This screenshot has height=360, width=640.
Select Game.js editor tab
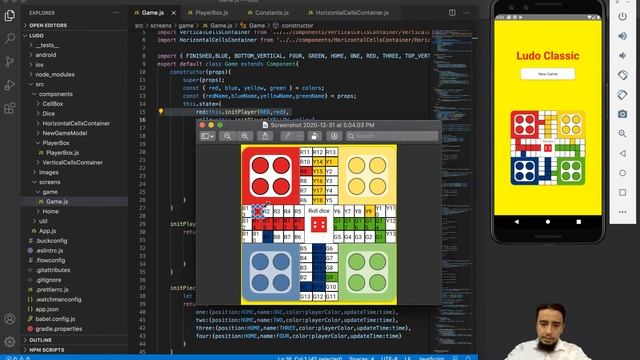pyautogui.click(x=152, y=13)
